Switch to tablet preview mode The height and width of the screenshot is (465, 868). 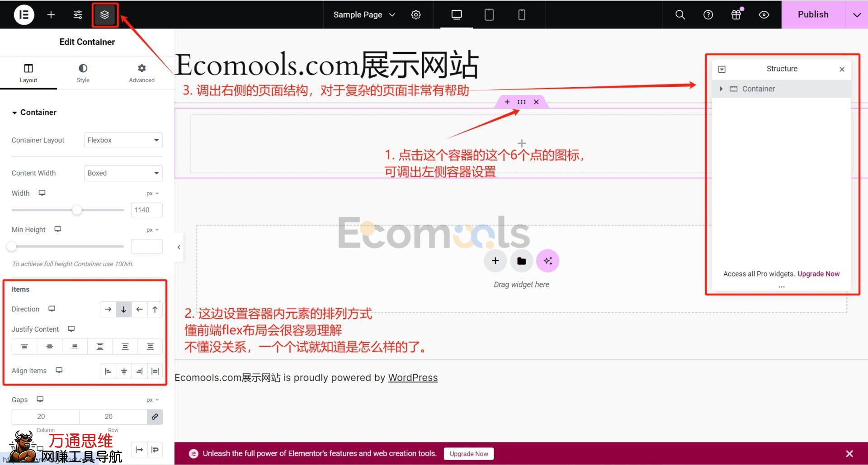489,14
